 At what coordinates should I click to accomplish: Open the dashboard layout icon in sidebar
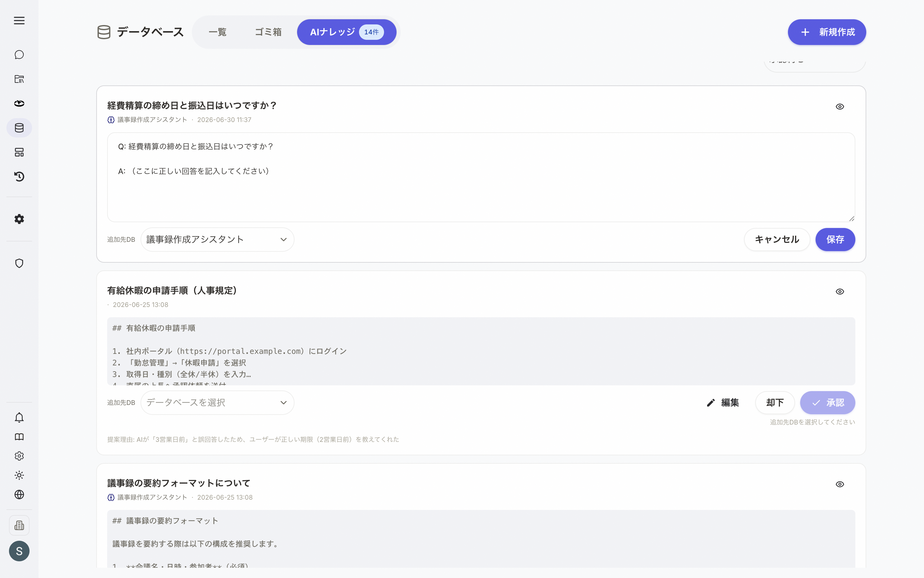click(x=19, y=152)
